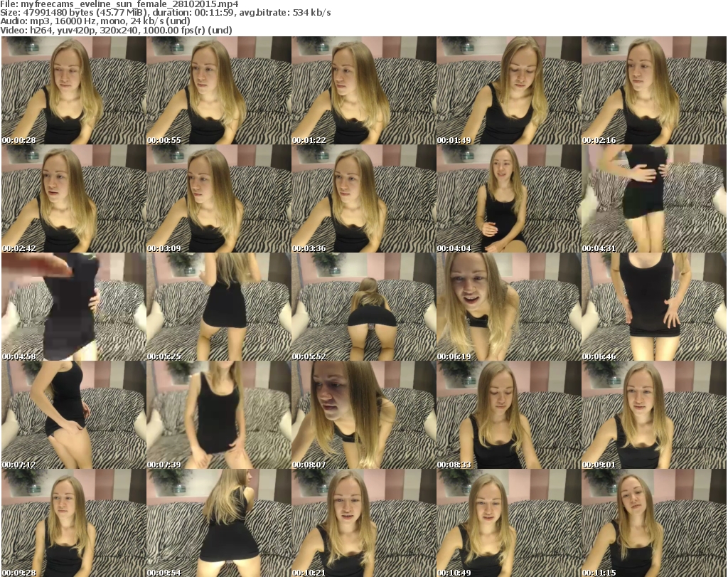Open the thumbnail stamped 00:03:09
Viewport: 728px width, 577px height.
(219, 198)
